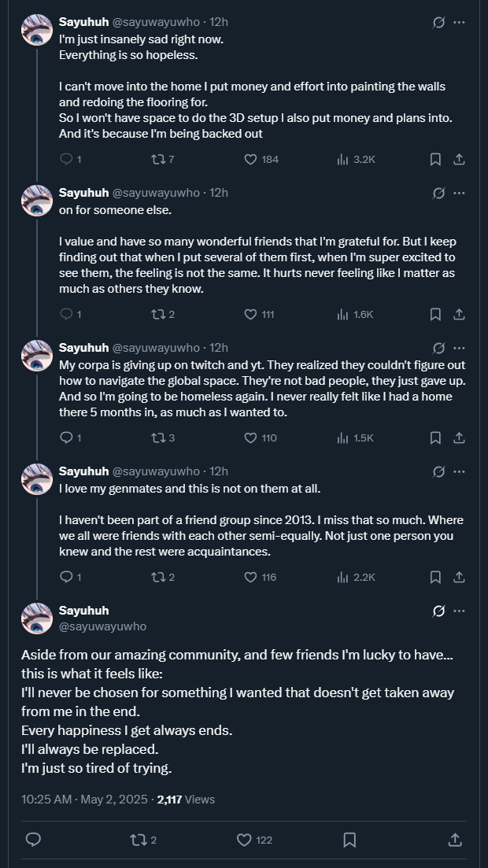This screenshot has height=868, width=488.
Task: Open Sayuhuh's avatar on the main tweet
Action: point(37,618)
